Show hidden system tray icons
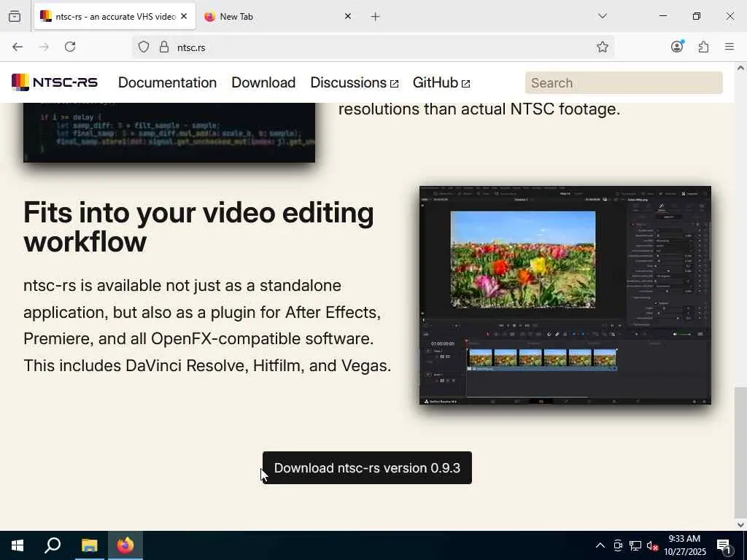This screenshot has height=560, width=747. [x=600, y=545]
